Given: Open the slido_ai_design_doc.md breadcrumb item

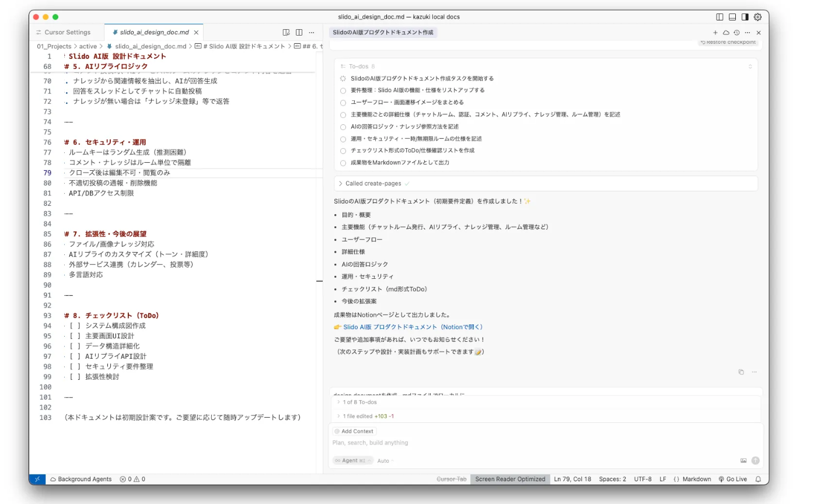Looking at the screenshot, I should (x=146, y=46).
